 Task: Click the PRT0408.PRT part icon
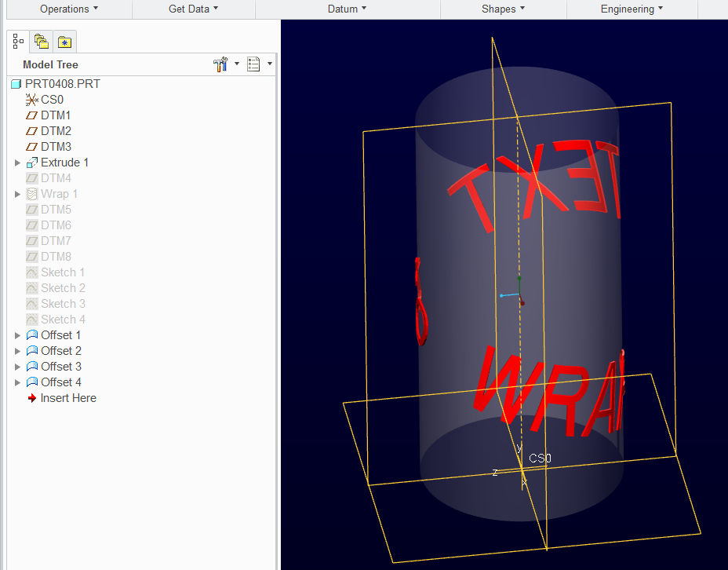[16, 84]
